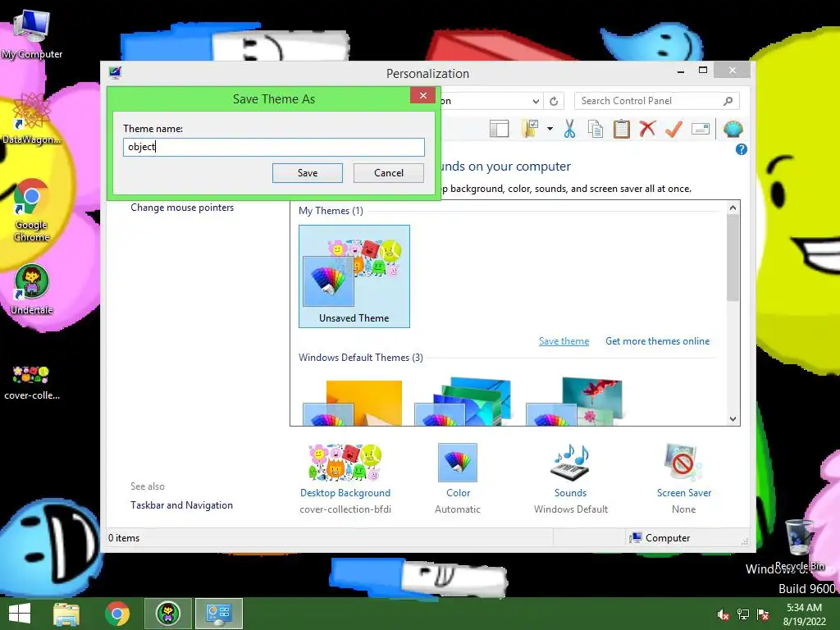Click the Classic Shell seashell icon

(x=733, y=129)
